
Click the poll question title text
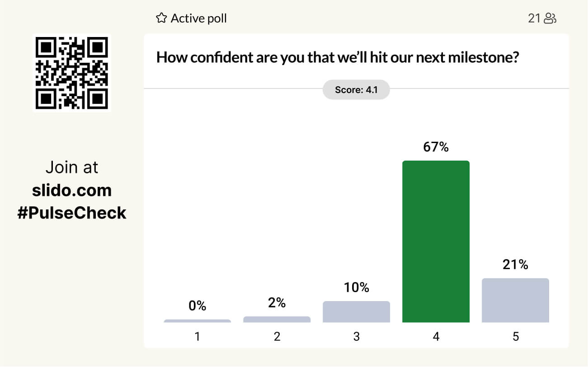337,57
